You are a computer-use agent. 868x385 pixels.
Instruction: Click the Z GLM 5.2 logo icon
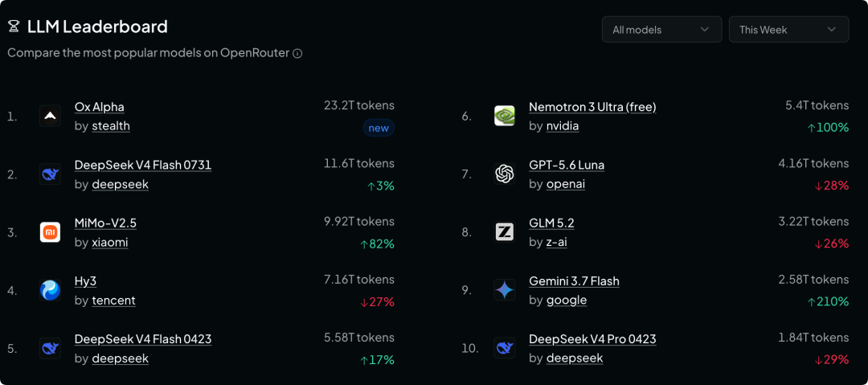point(504,232)
